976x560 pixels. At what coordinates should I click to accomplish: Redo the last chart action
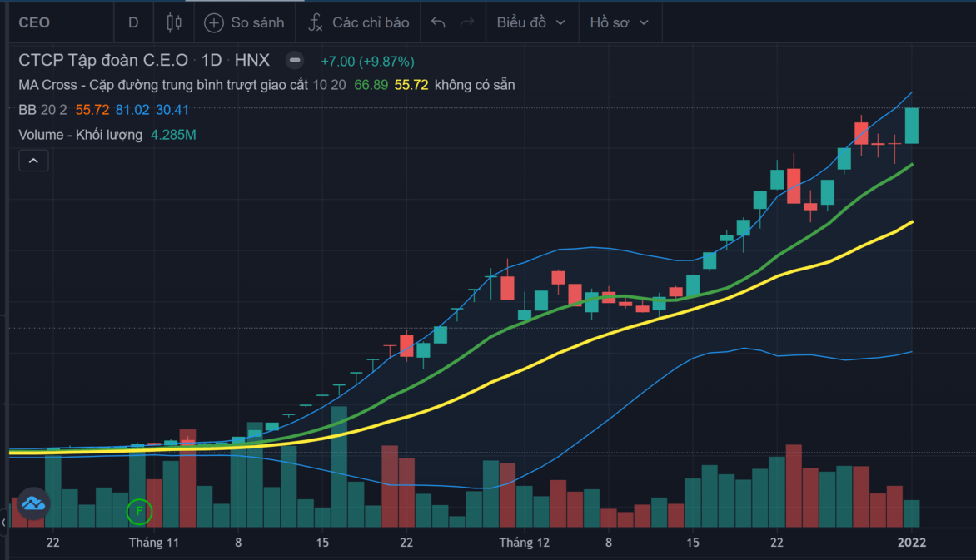click(x=467, y=22)
